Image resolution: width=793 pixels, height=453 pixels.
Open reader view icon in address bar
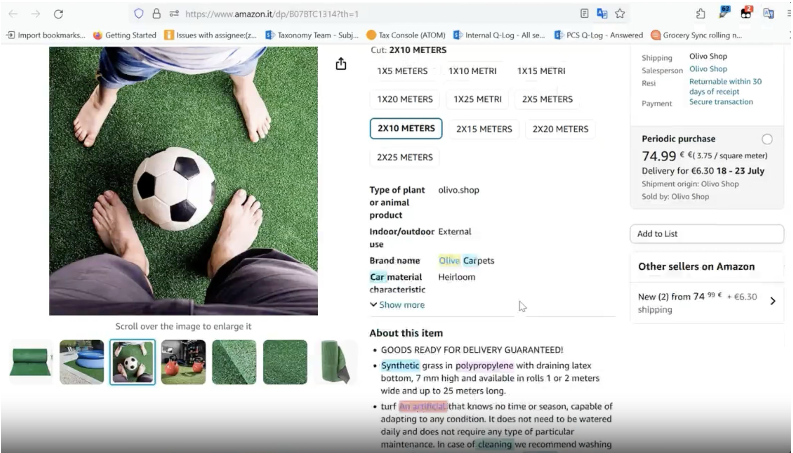click(x=584, y=14)
